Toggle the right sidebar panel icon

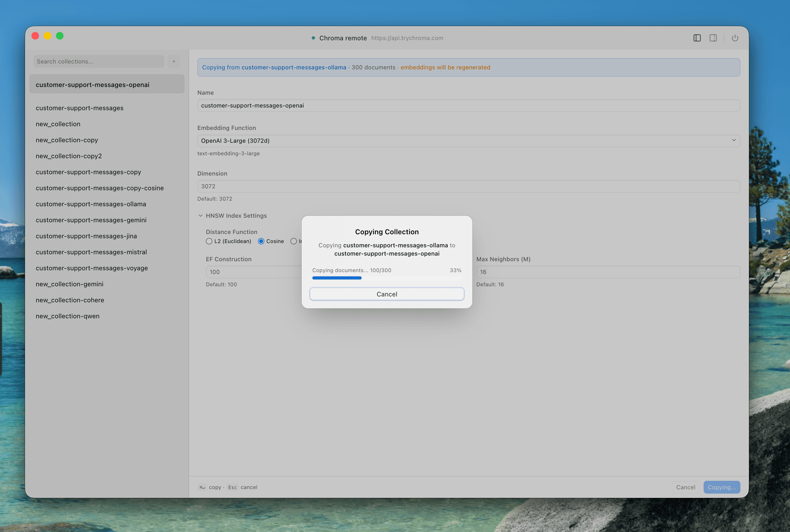point(713,38)
